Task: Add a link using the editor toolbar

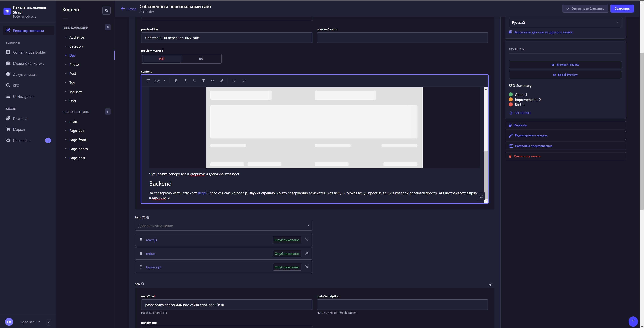Action: 221,81
